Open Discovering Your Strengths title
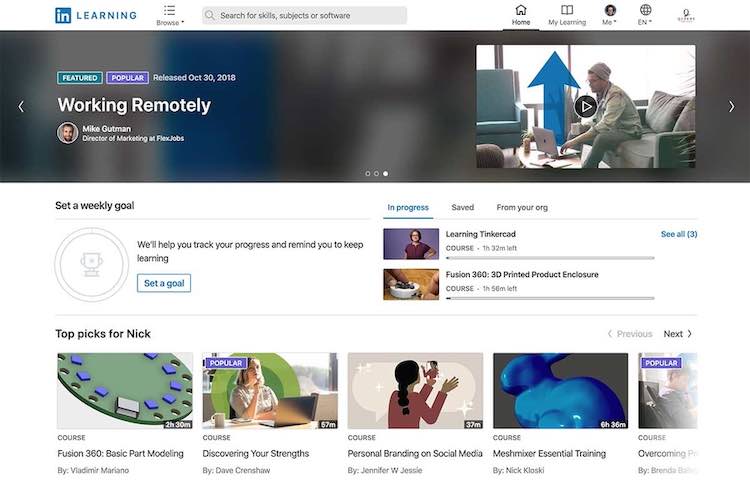750x500 pixels. point(256,453)
